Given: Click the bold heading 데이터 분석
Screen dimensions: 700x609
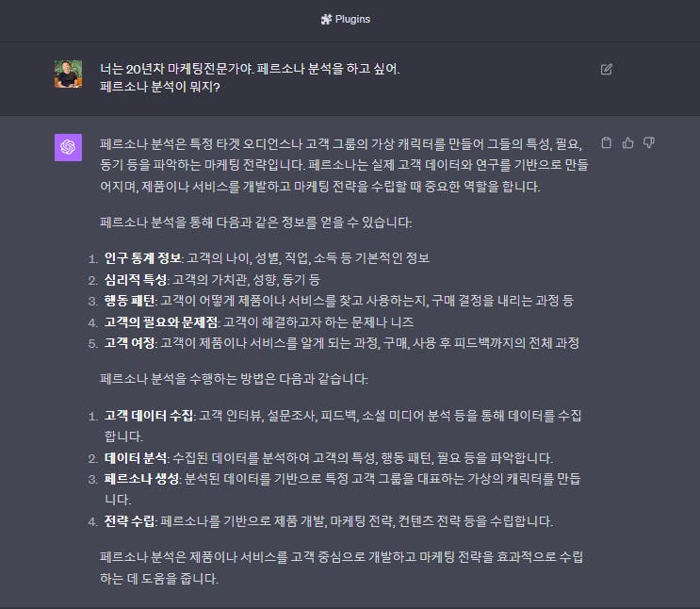Looking at the screenshot, I should [136, 458].
